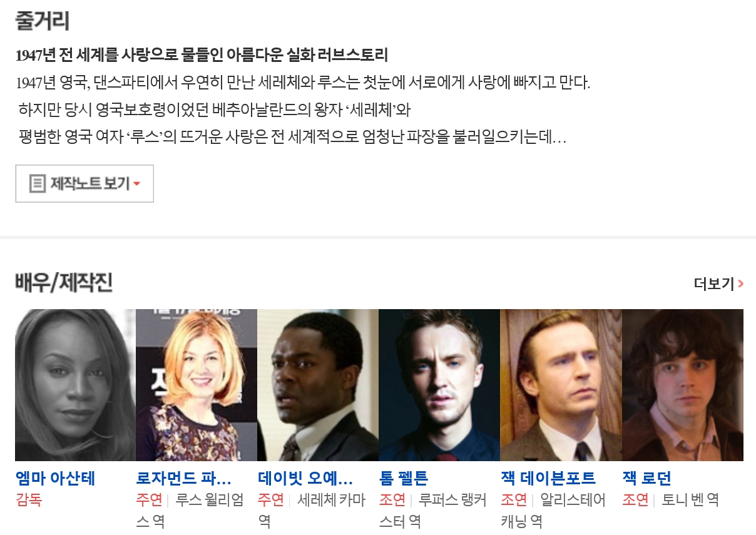Open 엠마 아산테 director photo
This screenshot has width=756, height=535.
[x=75, y=385]
